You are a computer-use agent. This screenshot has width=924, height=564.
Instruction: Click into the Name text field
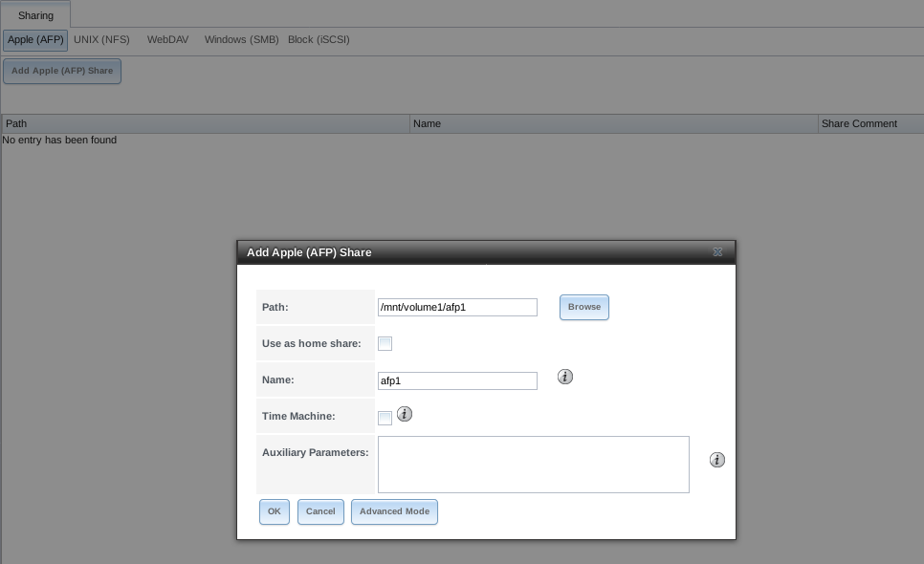(x=457, y=380)
